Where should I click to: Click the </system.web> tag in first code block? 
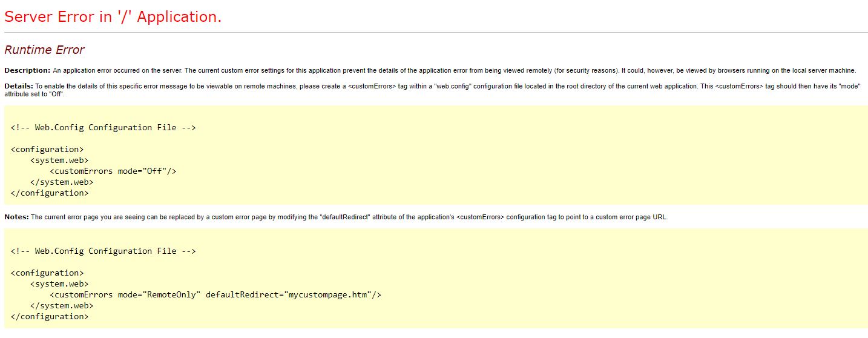pos(62,182)
